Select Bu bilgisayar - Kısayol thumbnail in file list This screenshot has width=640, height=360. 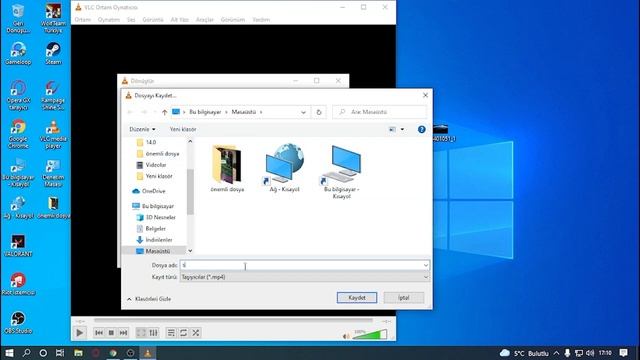[x=342, y=172]
